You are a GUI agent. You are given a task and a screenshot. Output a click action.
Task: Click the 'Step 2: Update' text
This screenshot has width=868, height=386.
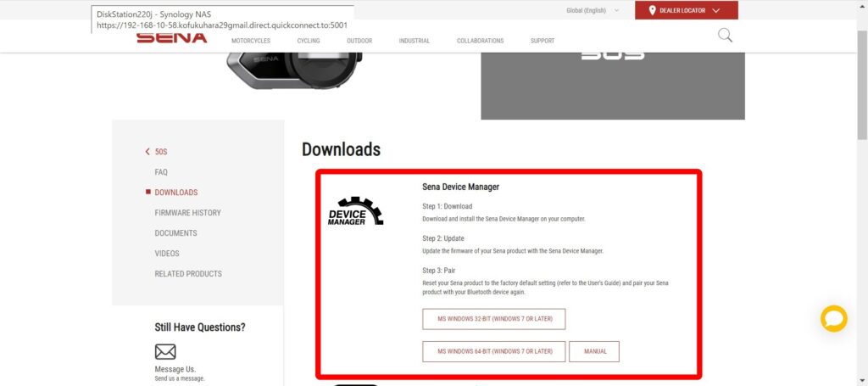click(x=442, y=238)
